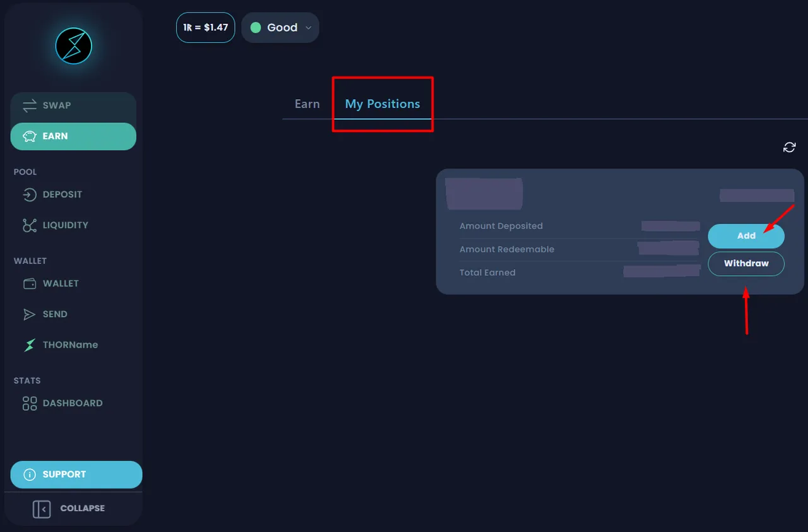Refresh positions with the reload icon

coord(789,147)
